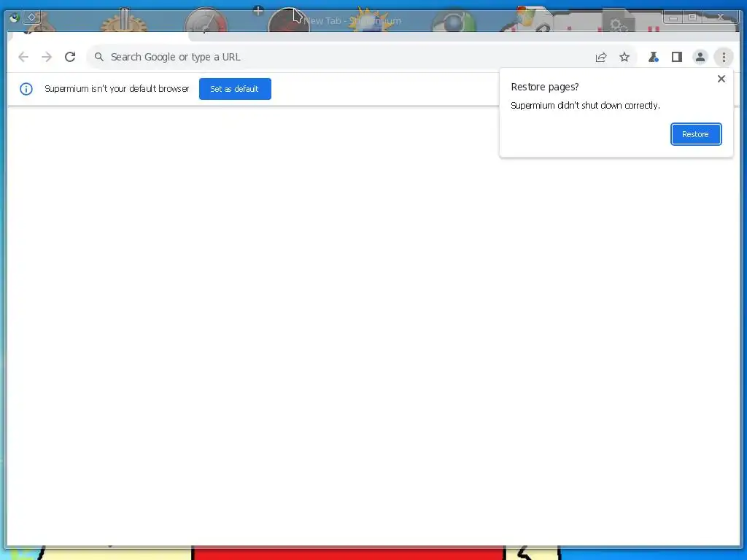Click 'Supermium isn't your default browser' text
The image size is (747, 560).
click(117, 89)
